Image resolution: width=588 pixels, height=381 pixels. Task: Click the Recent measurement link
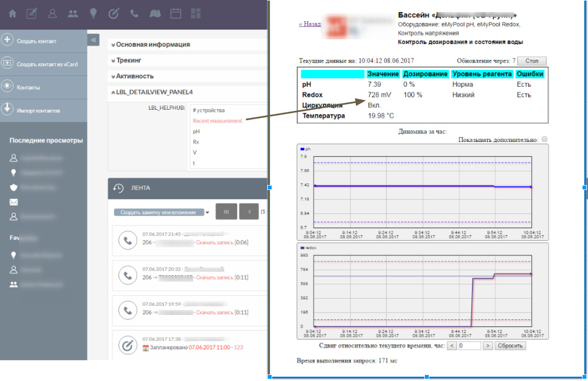point(218,121)
